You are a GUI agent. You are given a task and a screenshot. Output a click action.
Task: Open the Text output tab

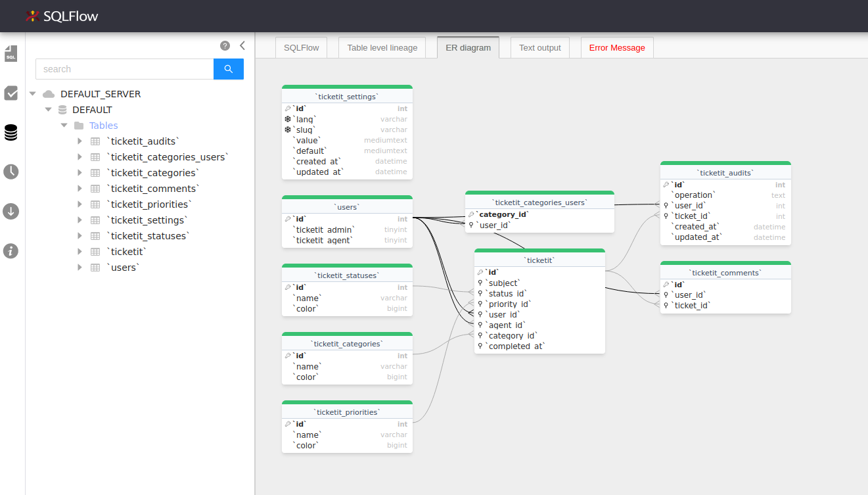[539, 47]
